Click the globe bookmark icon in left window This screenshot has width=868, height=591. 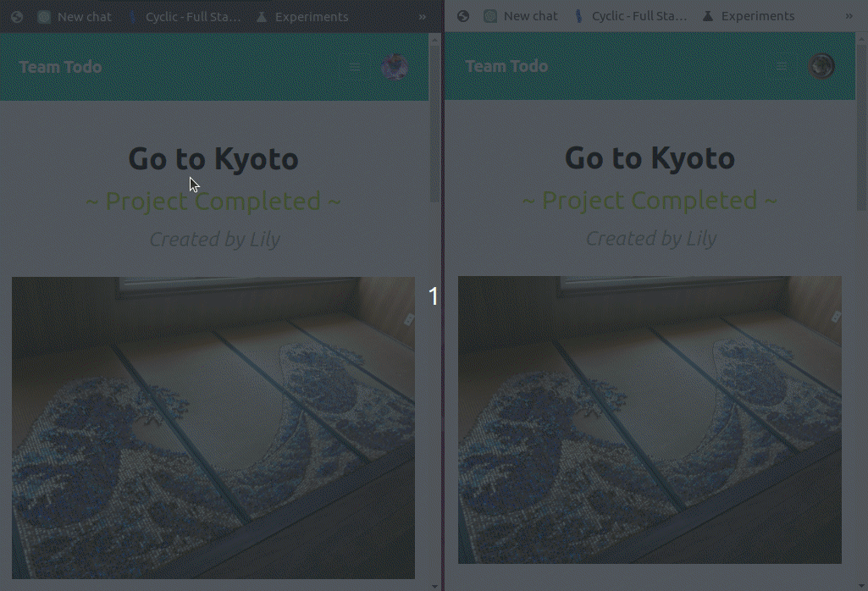tap(17, 17)
